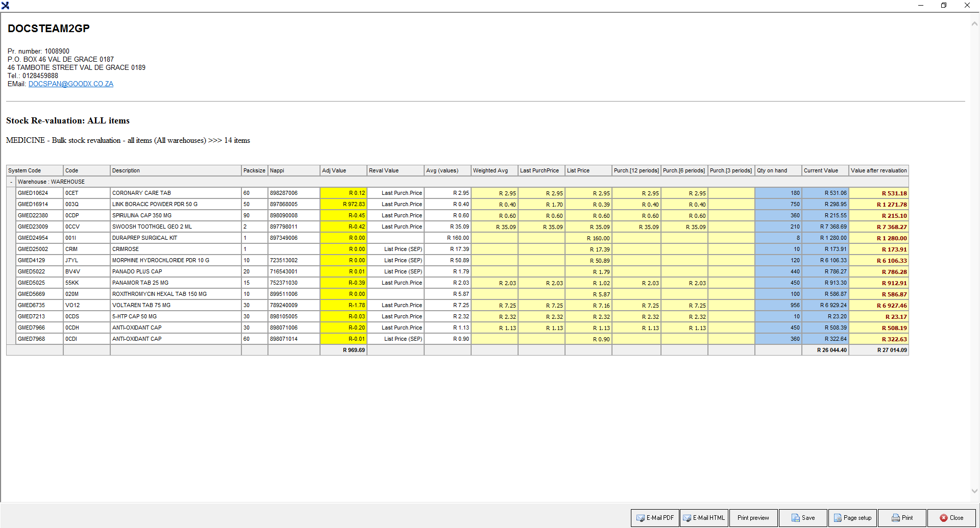
Task: Restore the window using title bar button
Action: click(944, 5)
